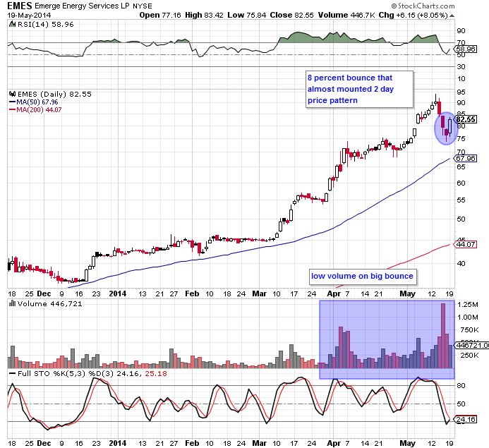Click the RSI(14) 58.96 legend label

(x=46, y=24)
